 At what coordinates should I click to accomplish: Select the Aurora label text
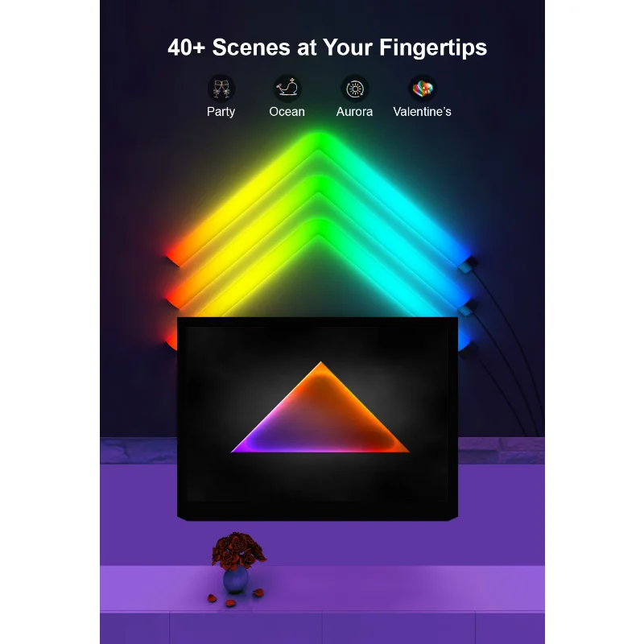coord(354,112)
